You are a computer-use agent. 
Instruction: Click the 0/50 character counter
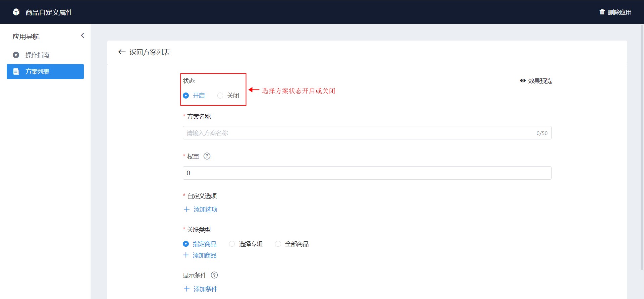pyautogui.click(x=542, y=133)
